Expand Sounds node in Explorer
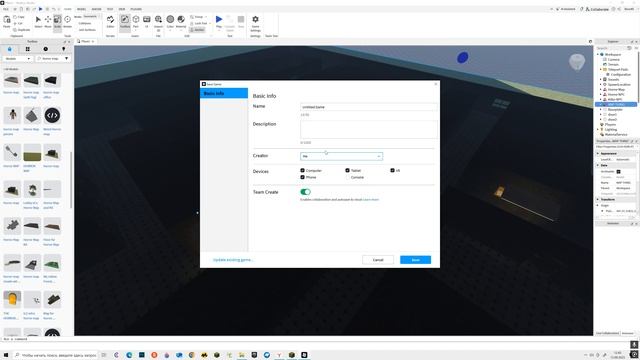This screenshot has height=360, width=640. click(601, 79)
